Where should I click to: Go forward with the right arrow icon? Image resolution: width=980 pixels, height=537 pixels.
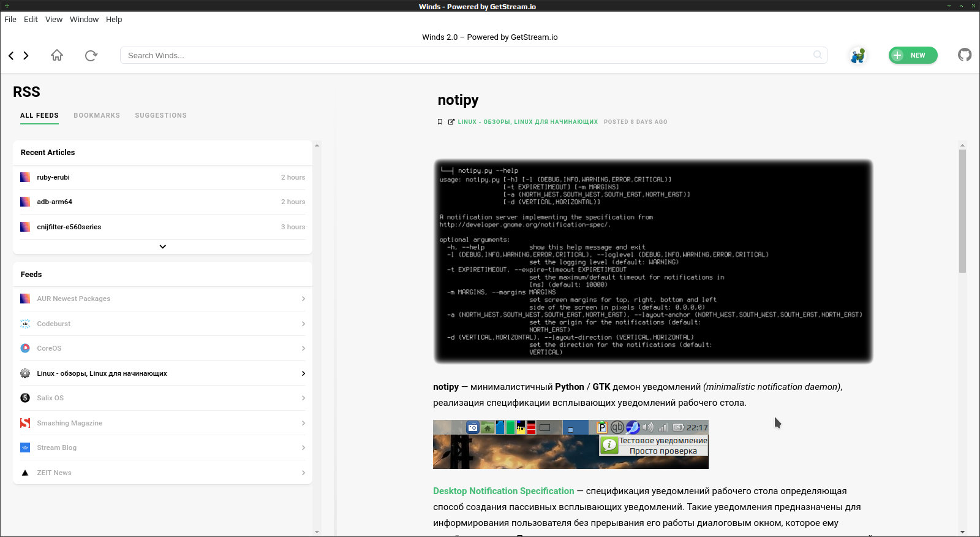coord(26,55)
